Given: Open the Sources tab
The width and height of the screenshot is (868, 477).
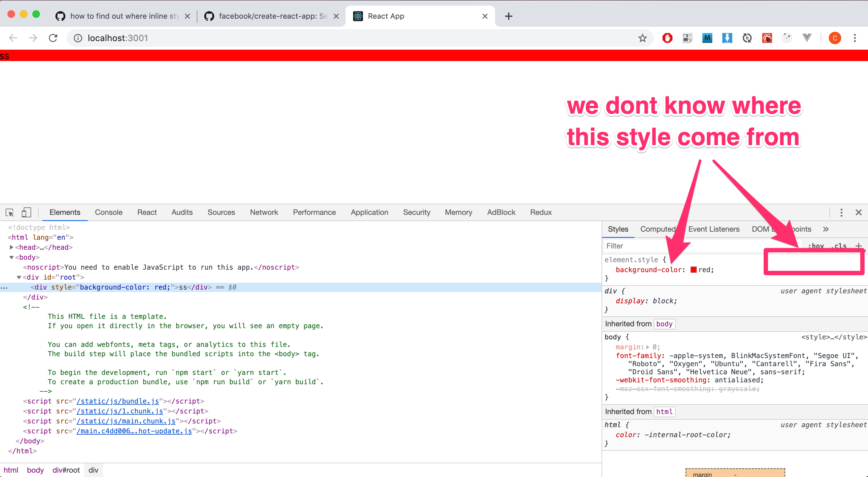Looking at the screenshot, I should (221, 212).
